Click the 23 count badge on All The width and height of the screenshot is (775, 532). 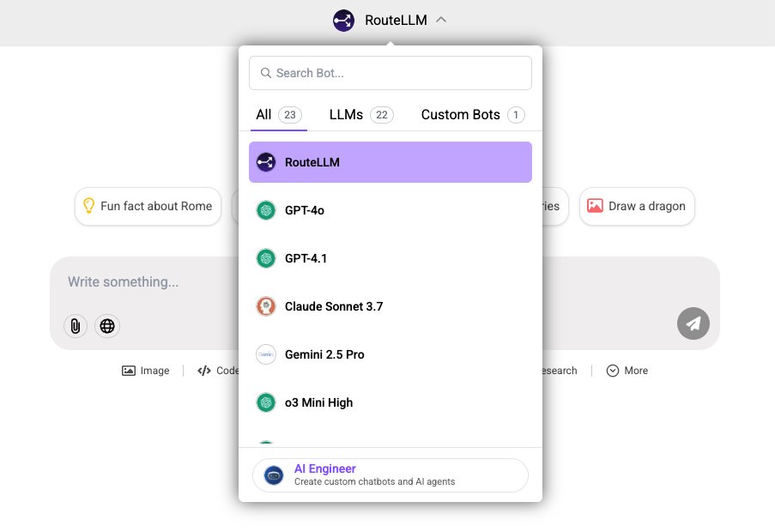click(x=290, y=115)
